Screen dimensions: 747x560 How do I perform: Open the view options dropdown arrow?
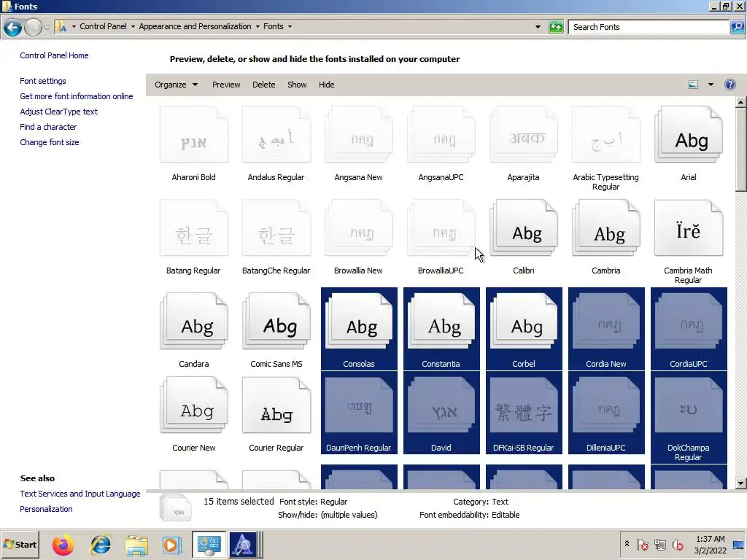[711, 85]
